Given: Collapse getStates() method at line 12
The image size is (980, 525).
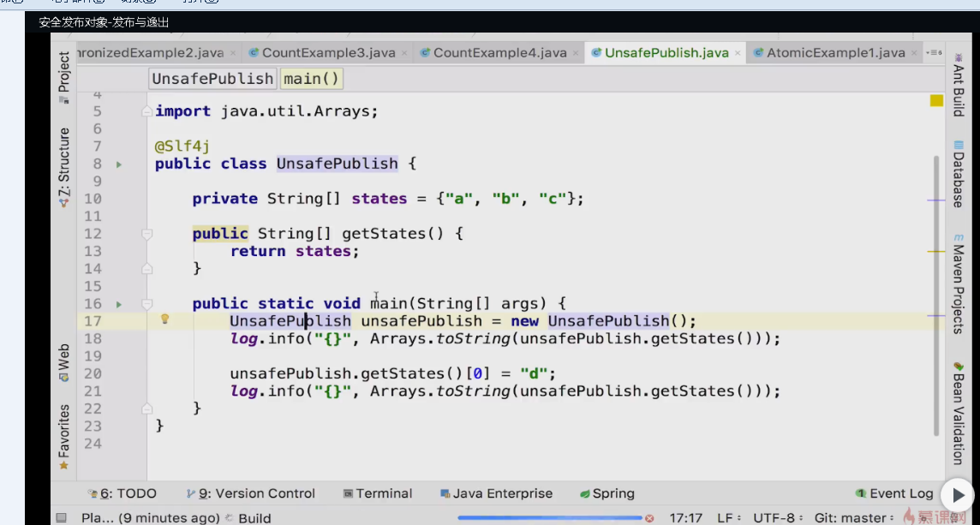Looking at the screenshot, I should (x=146, y=235).
